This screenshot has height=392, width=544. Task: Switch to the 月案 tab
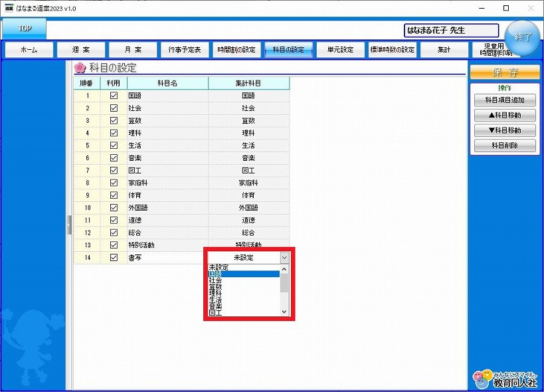133,50
